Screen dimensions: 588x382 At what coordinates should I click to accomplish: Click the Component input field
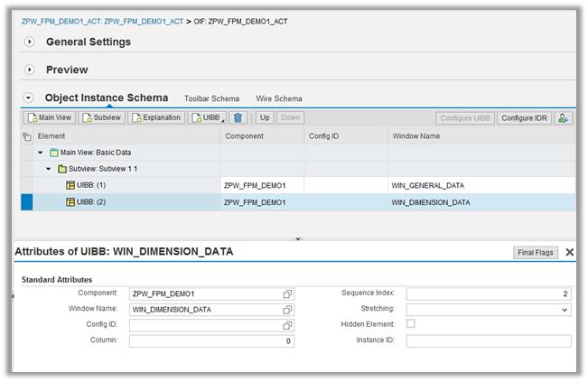click(x=211, y=293)
